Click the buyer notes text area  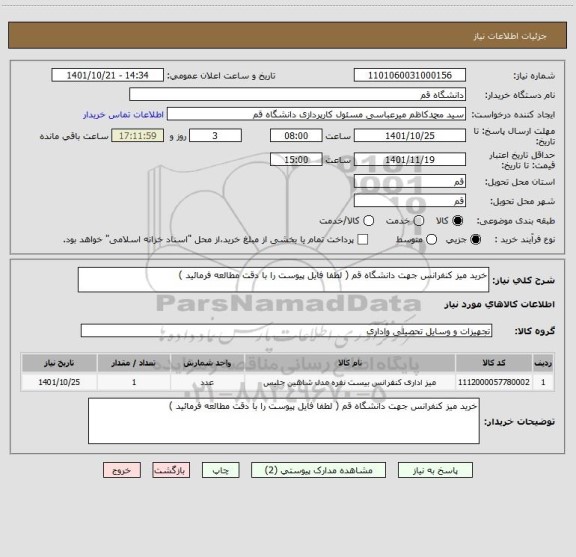coord(284,421)
